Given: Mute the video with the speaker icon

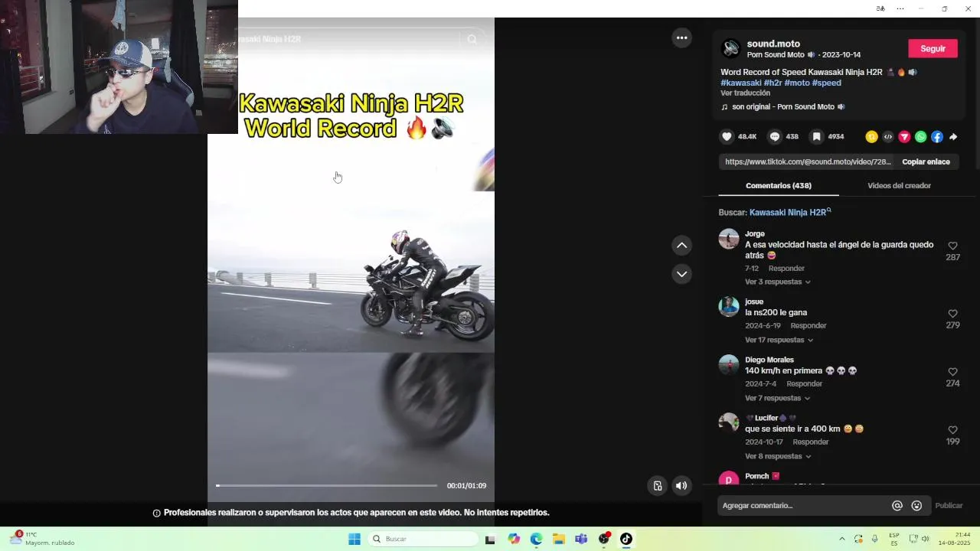Looking at the screenshot, I should click(x=681, y=485).
